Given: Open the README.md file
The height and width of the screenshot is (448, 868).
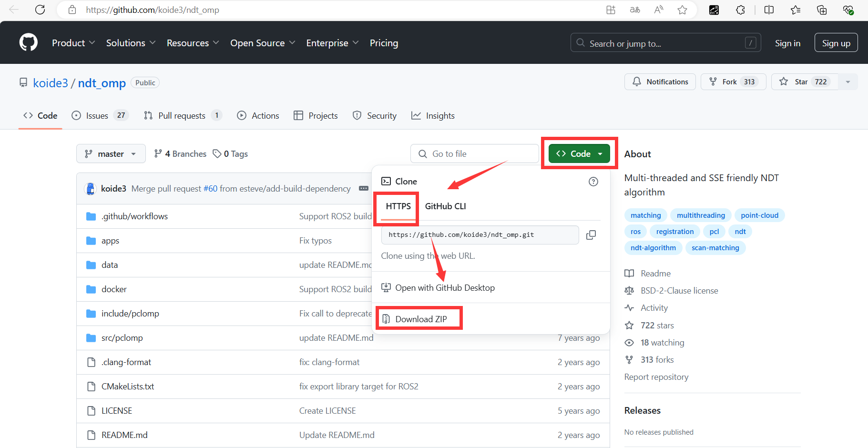Looking at the screenshot, I should [x=124, y=435].
